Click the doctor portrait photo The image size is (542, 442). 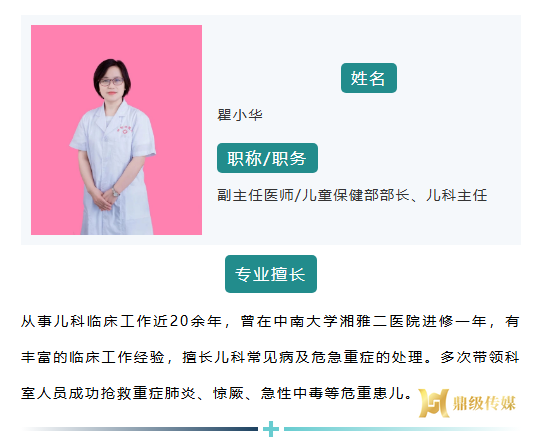116,130
